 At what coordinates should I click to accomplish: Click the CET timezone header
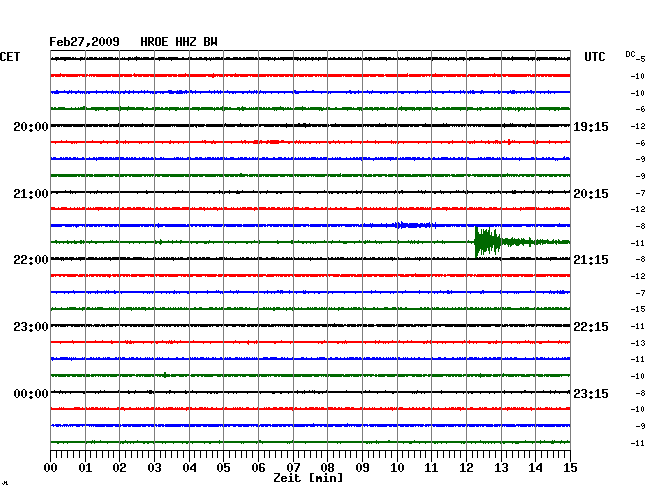10,57
